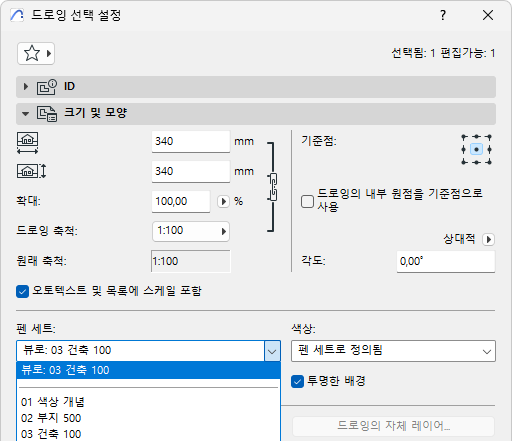Open the 색상 펜 세트로 정의됨 dropdown
Screen dimensions: 512x441
pyautogui.click(x=393, y=351)
